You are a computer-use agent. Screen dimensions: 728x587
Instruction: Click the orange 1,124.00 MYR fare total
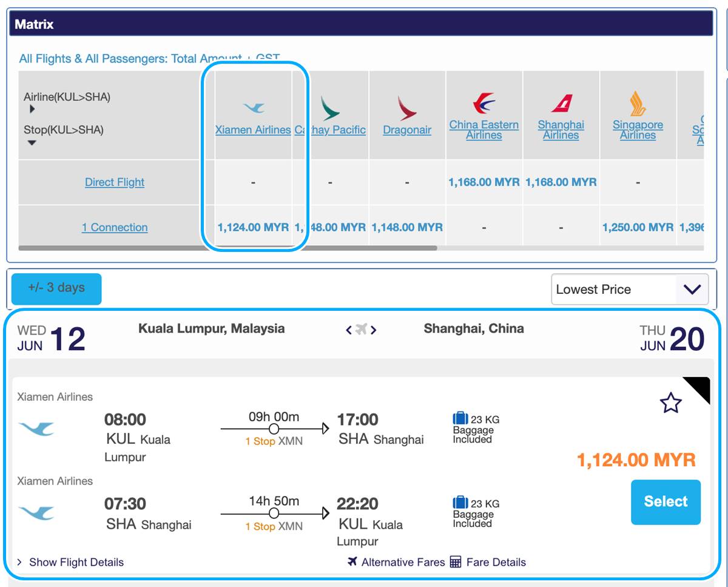[636, 460]
